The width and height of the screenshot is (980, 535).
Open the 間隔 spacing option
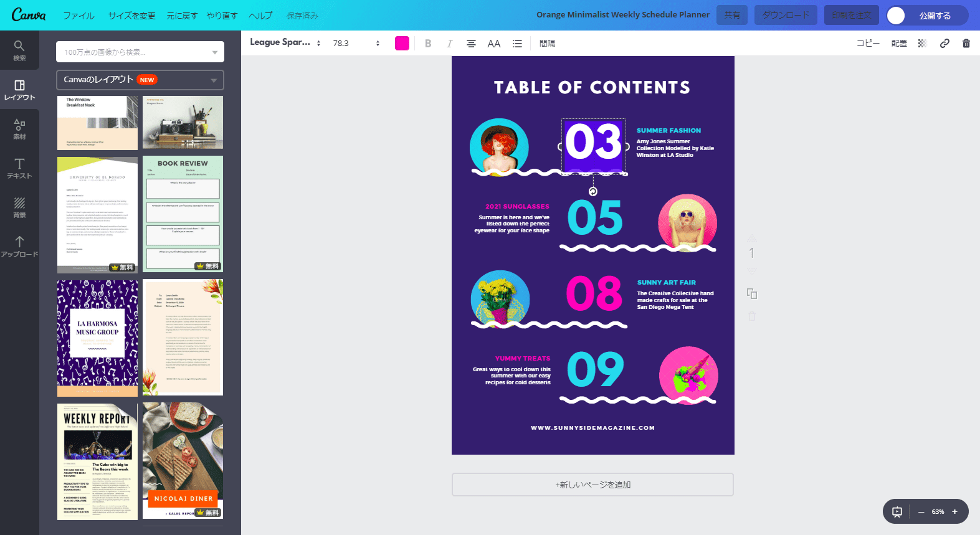[x=547, y=44]
